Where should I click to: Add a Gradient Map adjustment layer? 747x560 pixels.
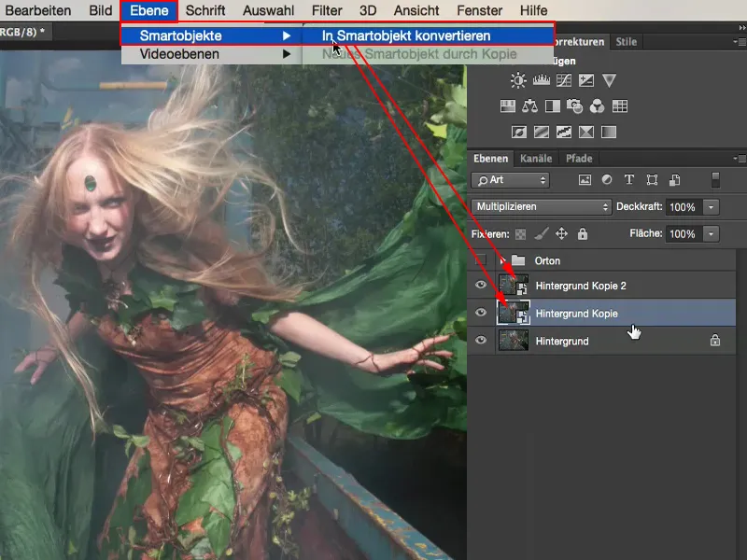[609, 132]
